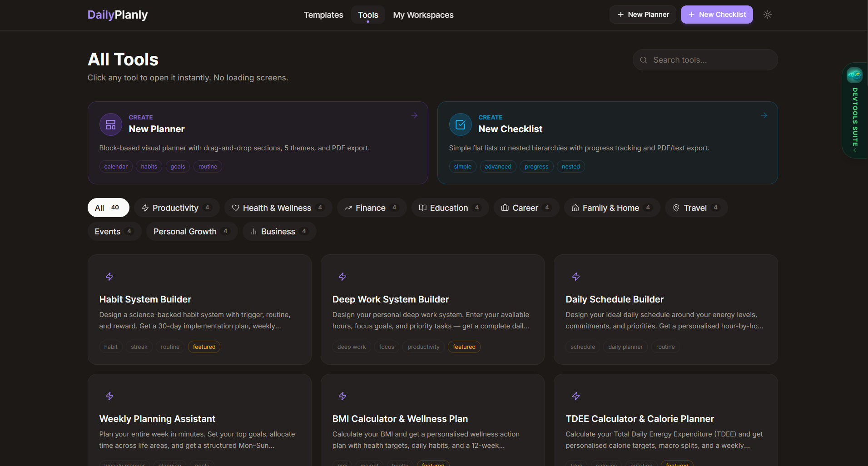The image size is (868, 466).
Task: Open the Habit System Builder tool title
Action: [x=145, y=299]
